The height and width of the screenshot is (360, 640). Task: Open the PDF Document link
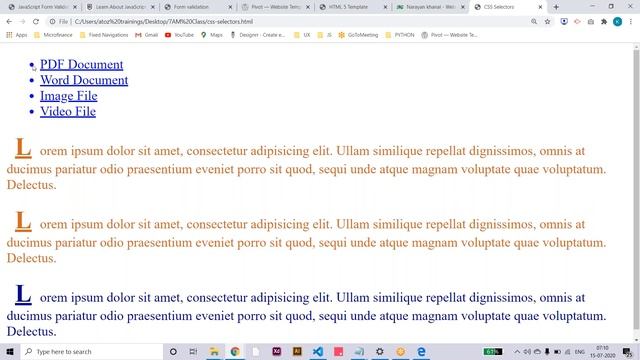(x=81, y=64)
